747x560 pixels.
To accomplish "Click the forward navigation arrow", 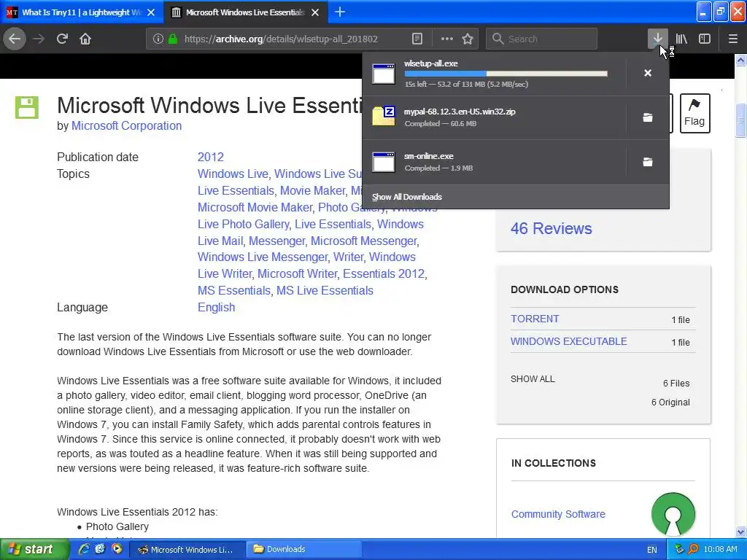I will [39, 39].
